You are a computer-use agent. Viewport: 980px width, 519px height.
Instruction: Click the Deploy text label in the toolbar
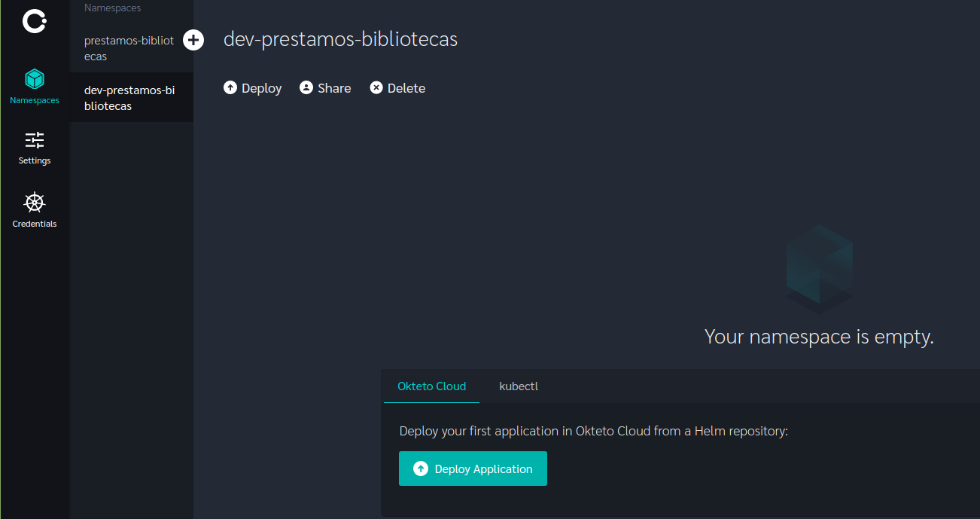coord(262,88)
